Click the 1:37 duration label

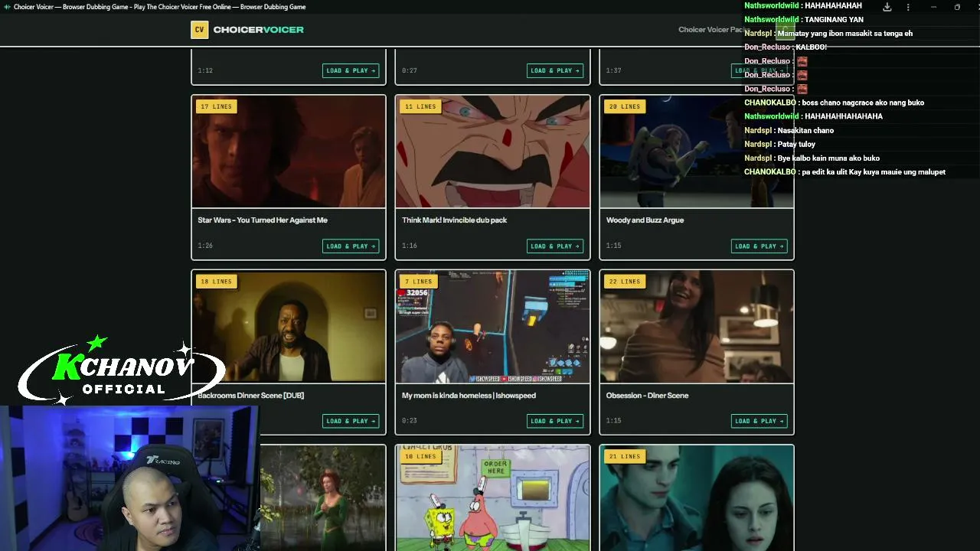(x=614, y=70)
